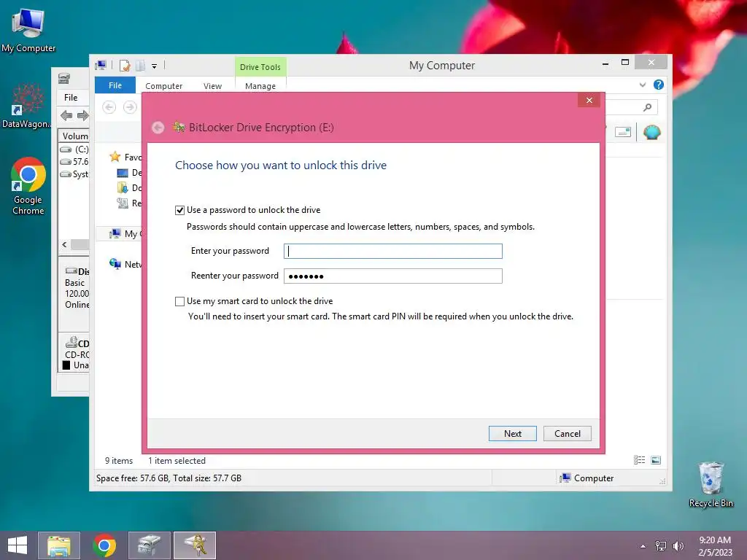
Task: Select Favorites in navigation pane
Action: pos(125,157)
